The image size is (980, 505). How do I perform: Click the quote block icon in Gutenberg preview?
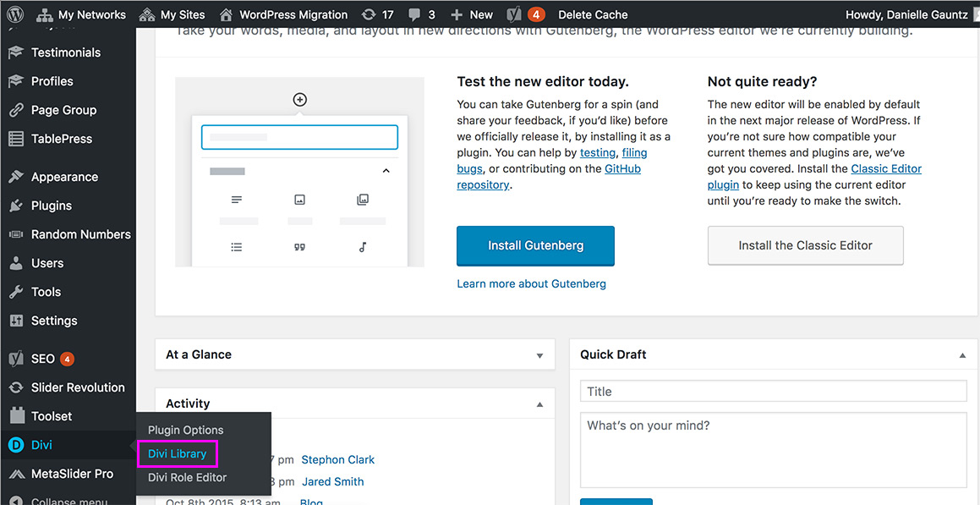coord(299,247)
